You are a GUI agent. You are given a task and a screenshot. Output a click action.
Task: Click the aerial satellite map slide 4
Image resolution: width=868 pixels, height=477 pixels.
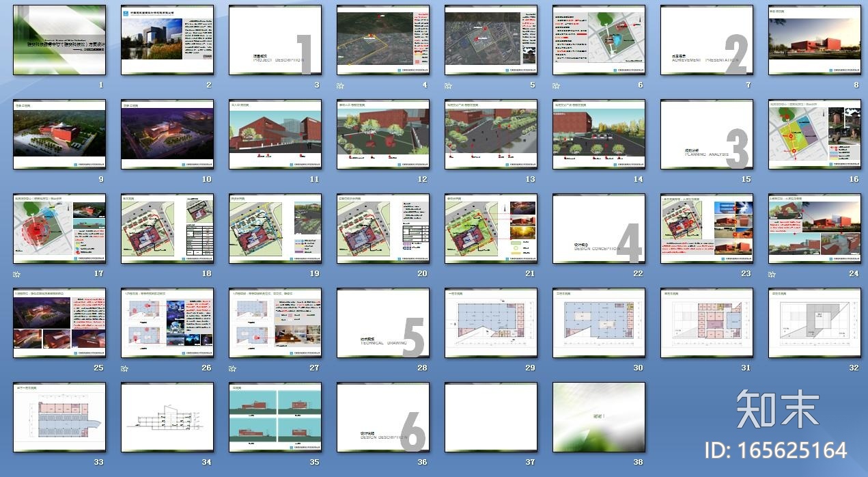pyautogui.click(x=382, y=39)
